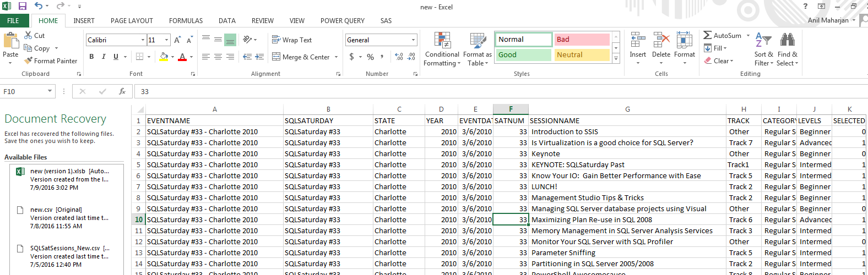Open the Clear dropdown
868x275 pixels.
click(718, 61)
